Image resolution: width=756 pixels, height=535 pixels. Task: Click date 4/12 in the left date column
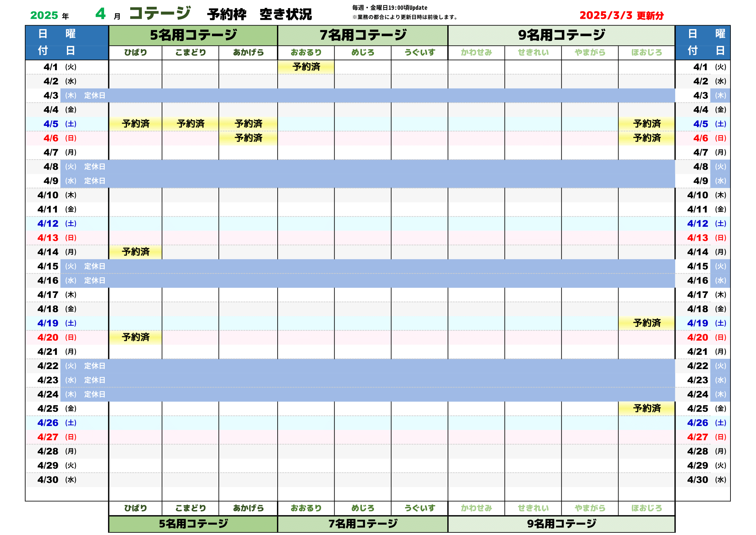[x=48, y=224]
